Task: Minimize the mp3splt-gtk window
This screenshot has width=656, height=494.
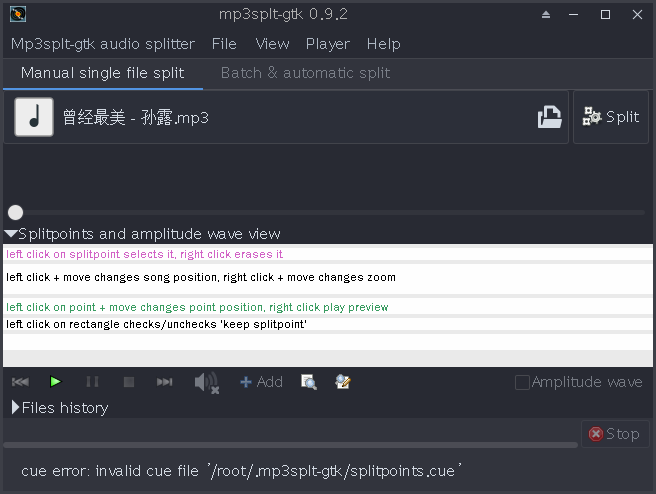Action: [574, 15]
